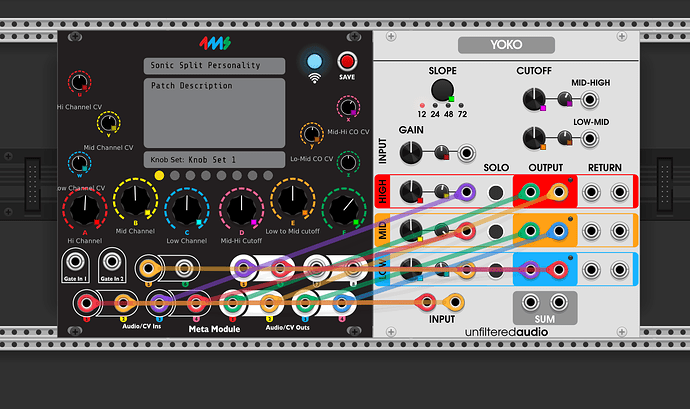Click large yellow knob B labeled Mid Channel
The image size is (690, 409).
[136, 200]
